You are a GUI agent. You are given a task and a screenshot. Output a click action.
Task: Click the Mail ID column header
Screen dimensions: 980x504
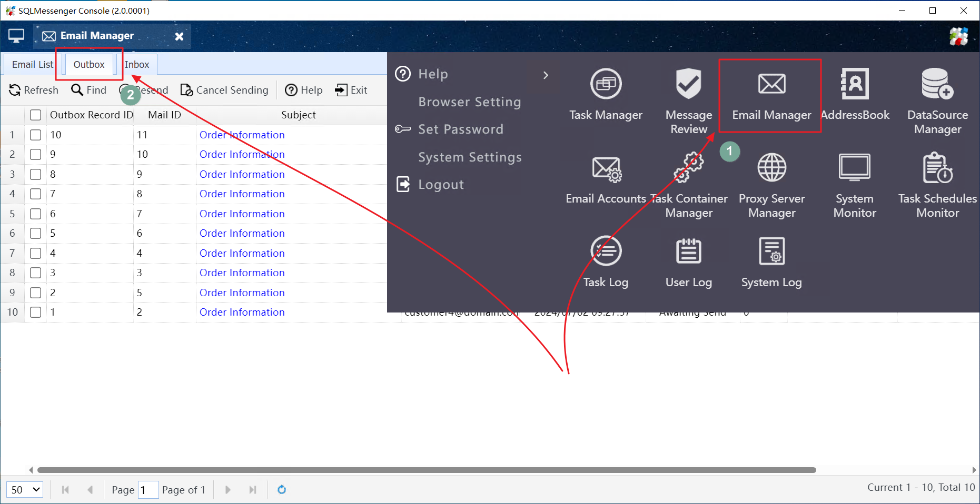click(x=164, y=115)
